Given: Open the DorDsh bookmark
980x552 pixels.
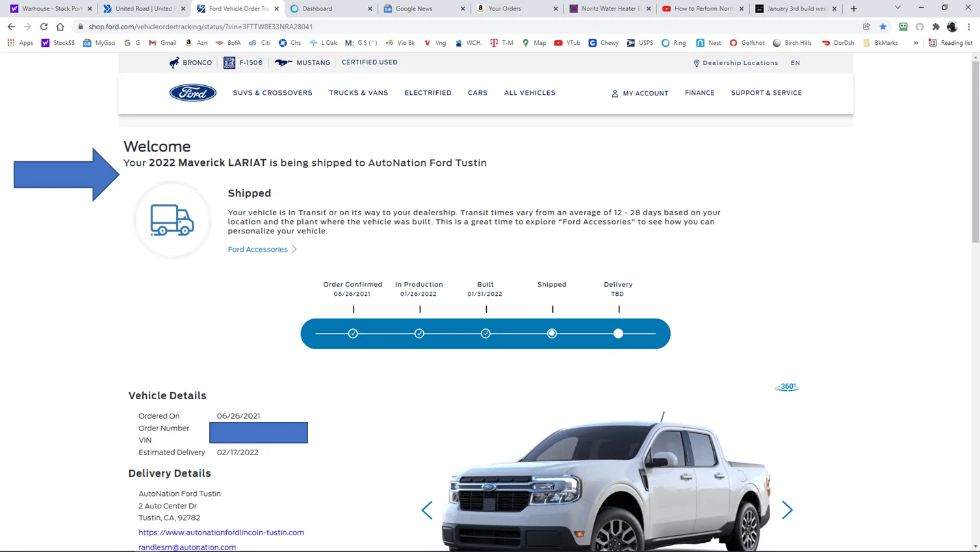Looking at the screenshot, I should point(838,43).
